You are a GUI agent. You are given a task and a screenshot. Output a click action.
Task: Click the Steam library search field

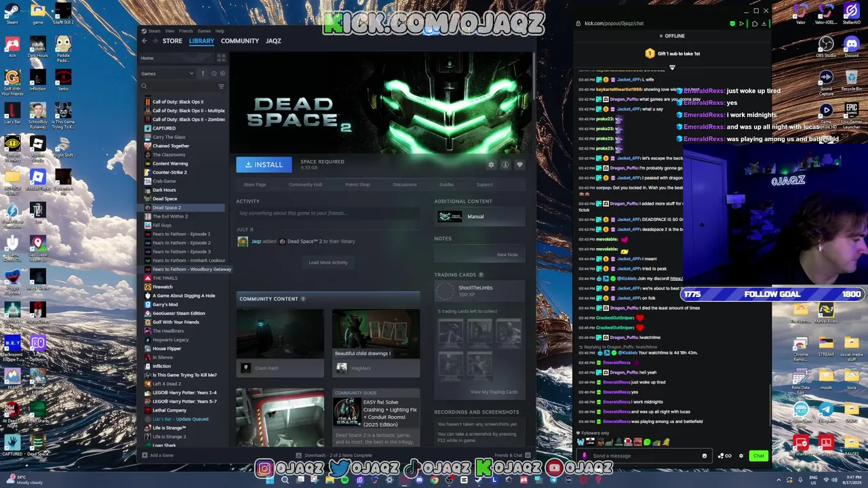(x=178, y=86)
